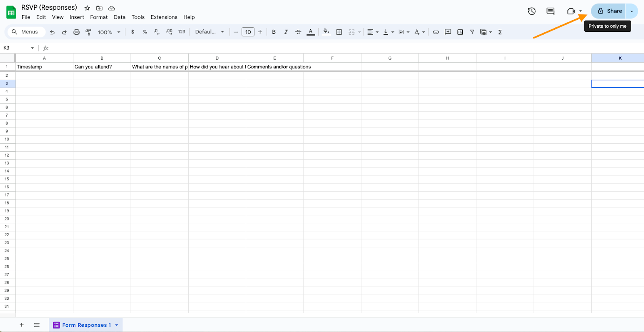Select column K header
The height and width of the screenshot is (332, 644).
[618, 58]
